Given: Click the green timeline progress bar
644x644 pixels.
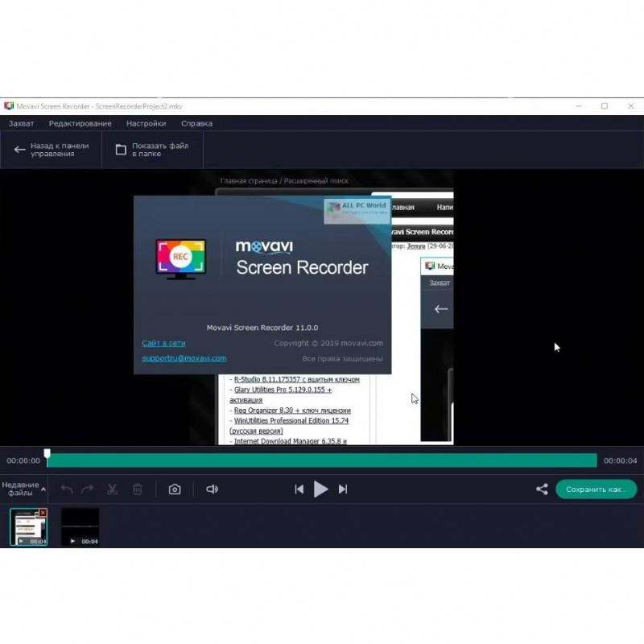Looking at the screenshot, I should 322,460.
